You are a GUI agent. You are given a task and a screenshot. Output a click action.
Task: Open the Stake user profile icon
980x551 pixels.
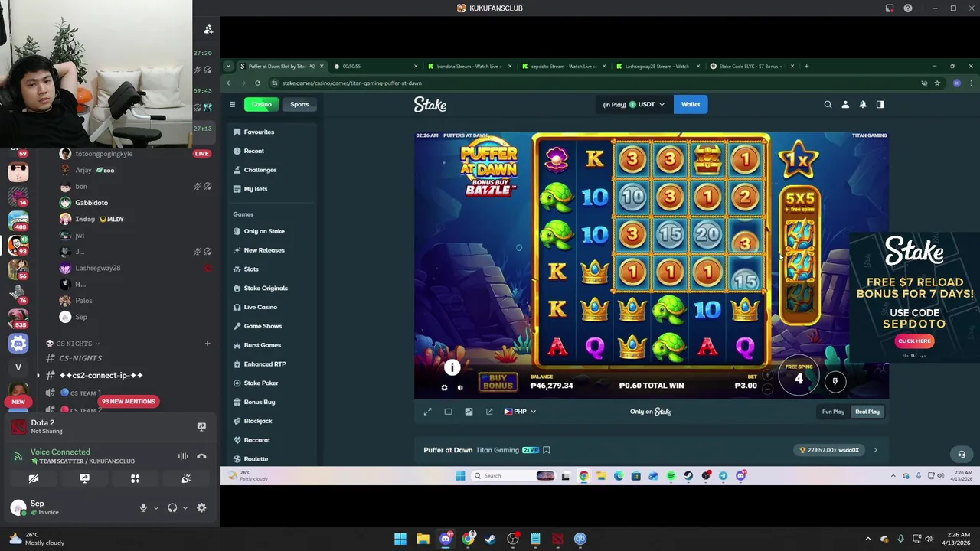pos(845,104)
